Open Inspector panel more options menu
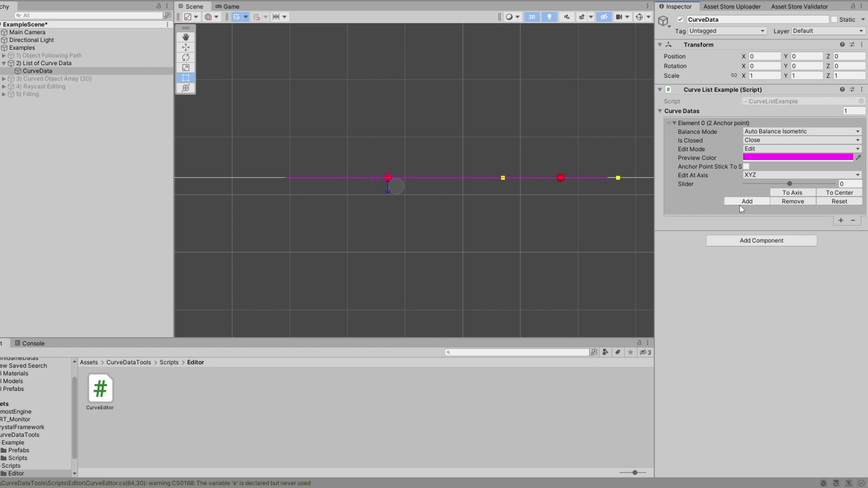Image resolution: width=868 pixels, height=488 pixels. pos(861,6)
